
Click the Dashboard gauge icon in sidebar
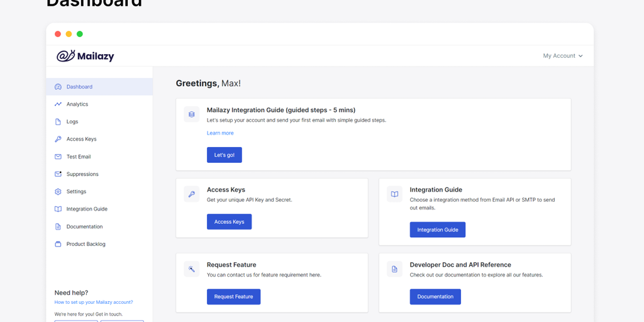[x=58, y=87]
